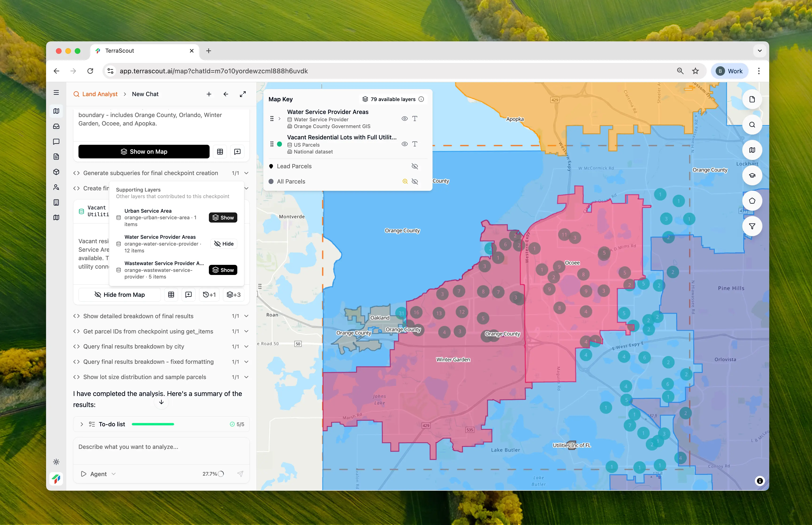Toggle visibility of Water Service Provider Areas layer
This screenshot has width=812, height=525.
click(404, 119)
